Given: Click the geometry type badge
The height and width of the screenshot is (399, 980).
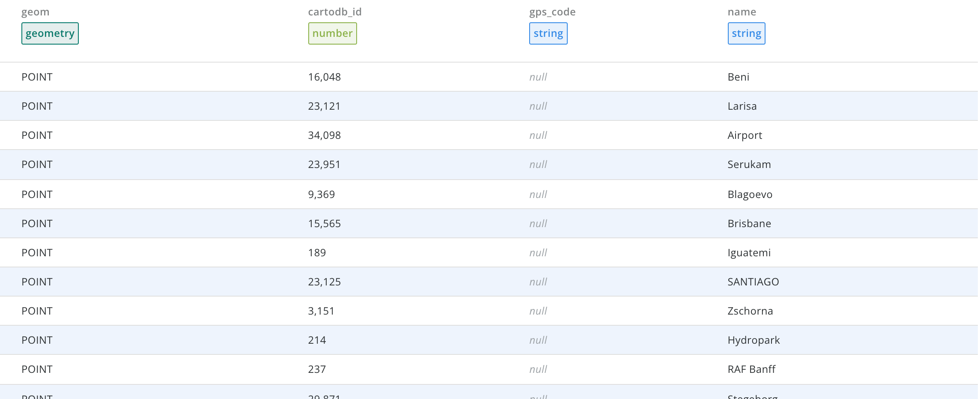Looking at the screenshot, I should point(50,33).
